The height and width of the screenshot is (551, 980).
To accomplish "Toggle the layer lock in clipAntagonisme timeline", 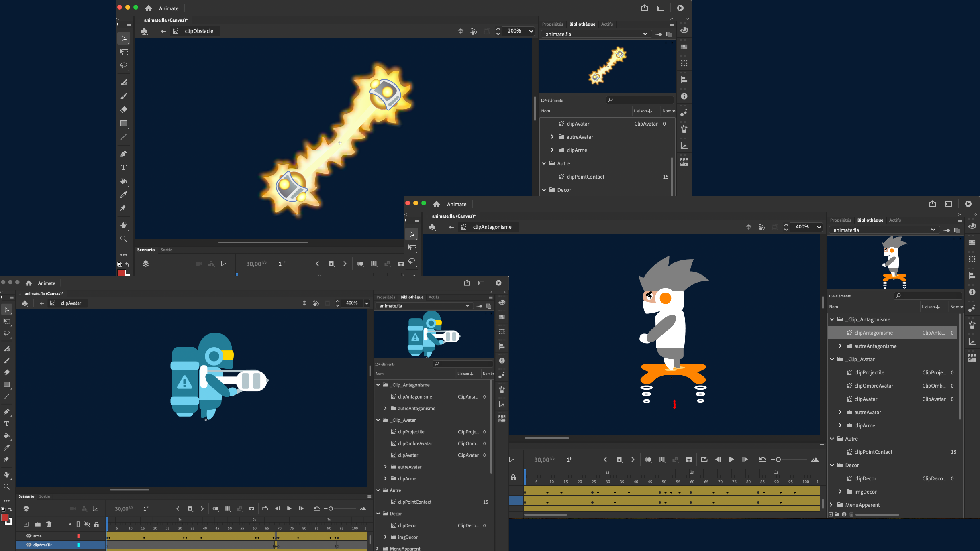I will tap(513, 478).
